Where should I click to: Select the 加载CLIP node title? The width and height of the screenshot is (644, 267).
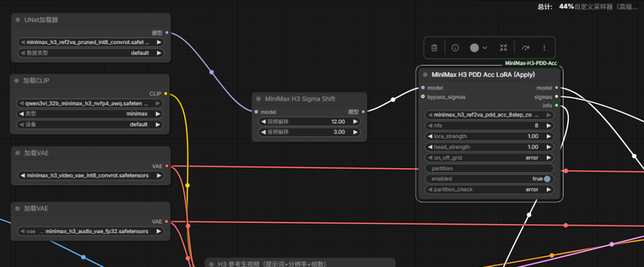pyautogui.click(x=36, y=80)
